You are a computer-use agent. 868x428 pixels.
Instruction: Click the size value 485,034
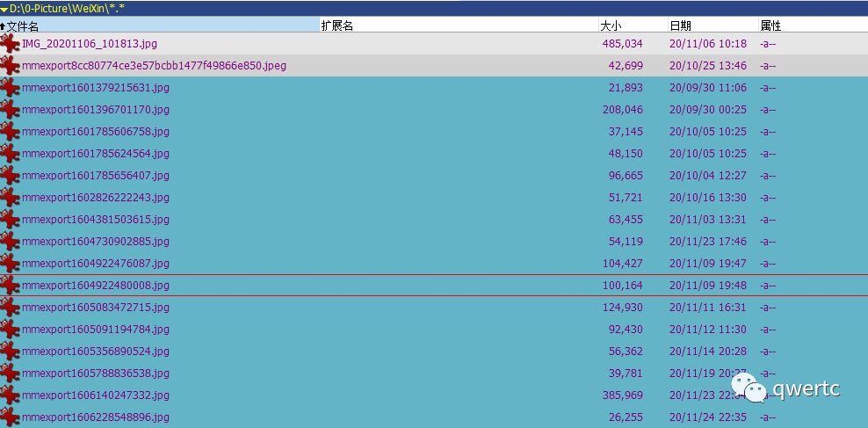tap(623, 44)
